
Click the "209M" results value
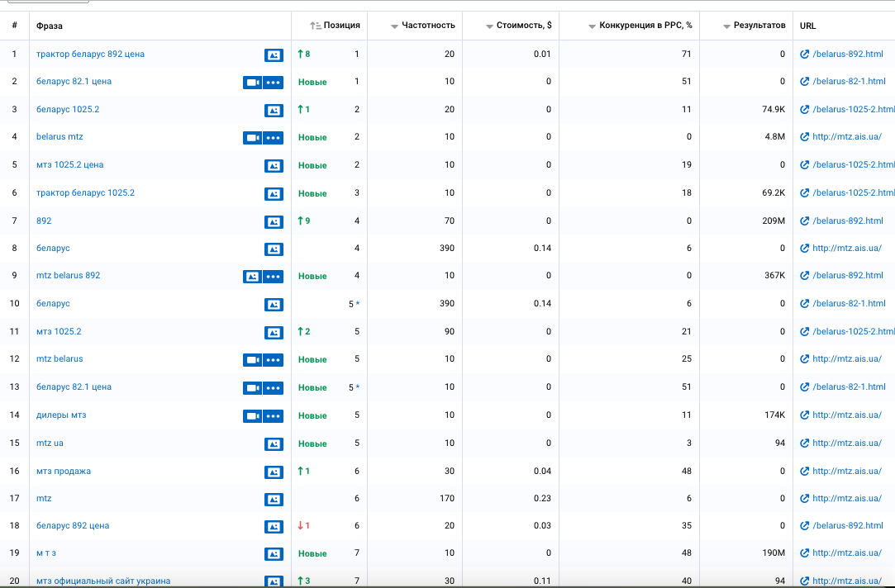[x=774, y=220]
